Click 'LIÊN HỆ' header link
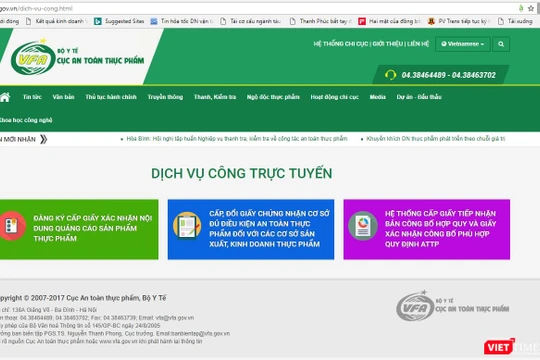540x360 pixels. [x=418, y=44]
